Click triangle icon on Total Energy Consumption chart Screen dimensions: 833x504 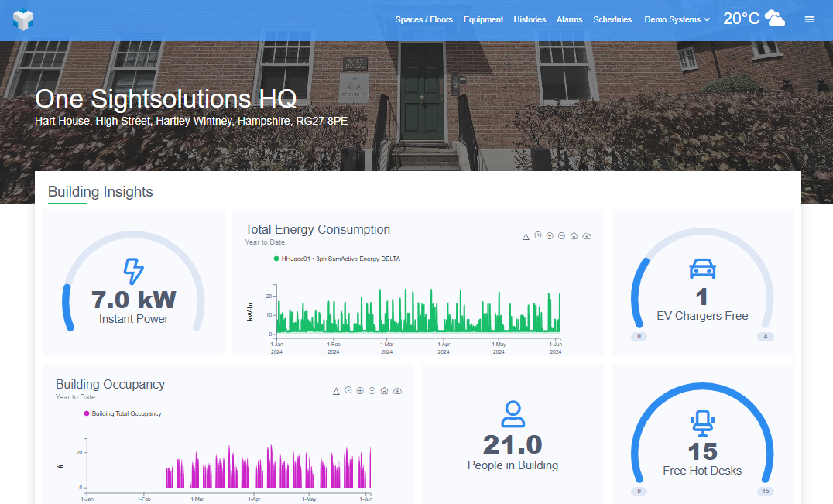tap(526, 236)
